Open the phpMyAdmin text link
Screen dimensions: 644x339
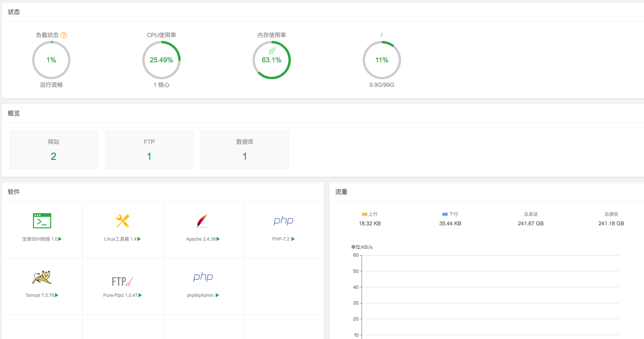(x=200, y=295)
